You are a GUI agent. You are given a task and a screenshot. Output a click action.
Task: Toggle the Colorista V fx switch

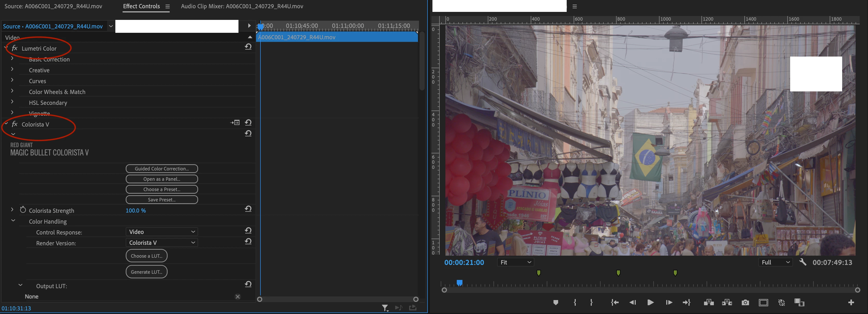click(x=14, y=124)
